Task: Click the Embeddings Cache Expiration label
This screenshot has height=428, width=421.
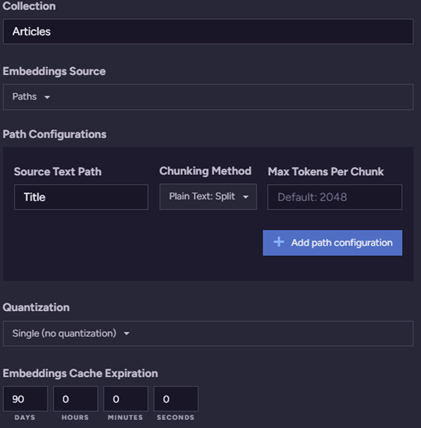Action: pos(80,373)
